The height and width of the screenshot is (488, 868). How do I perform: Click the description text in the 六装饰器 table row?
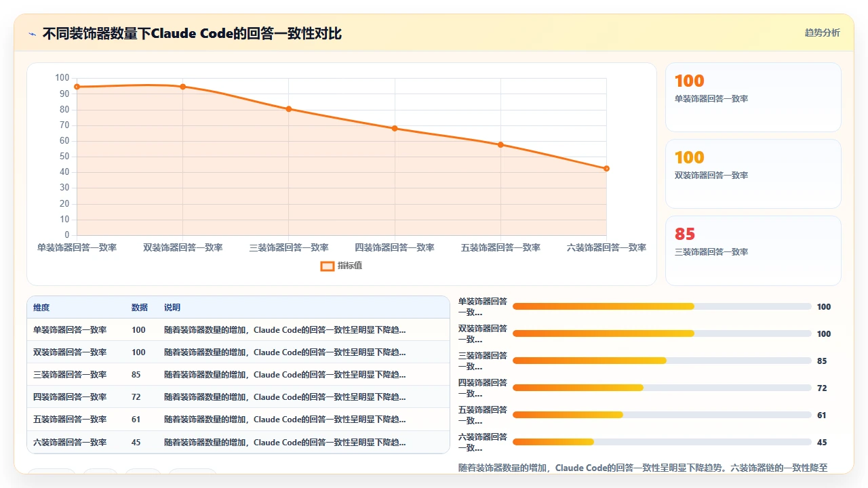[x=285, y=443]
